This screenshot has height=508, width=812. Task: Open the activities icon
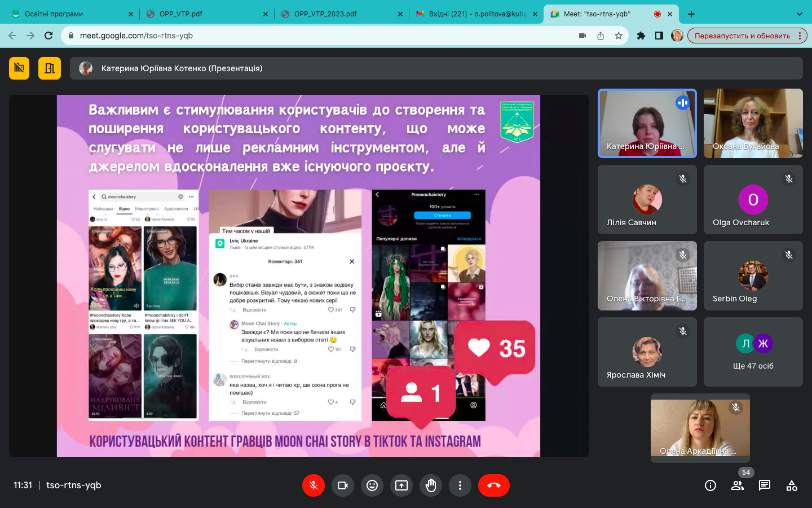click(x=792, y=485)
